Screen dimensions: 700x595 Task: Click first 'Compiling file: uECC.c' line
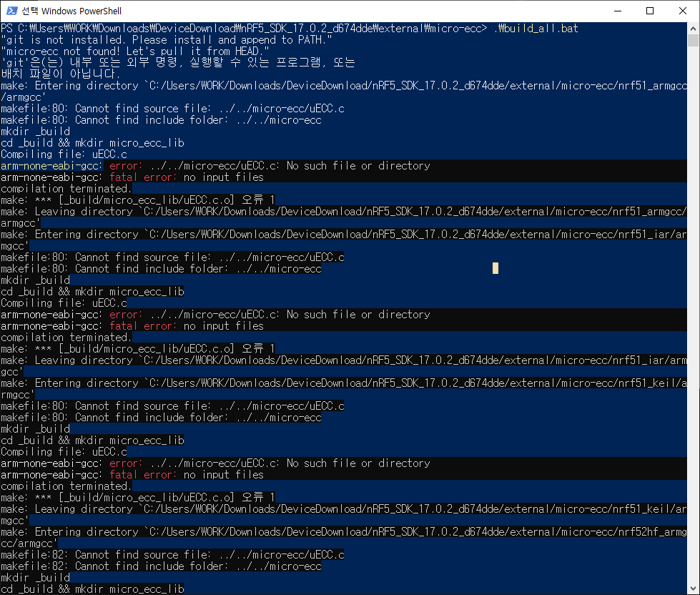coord(64,154)
